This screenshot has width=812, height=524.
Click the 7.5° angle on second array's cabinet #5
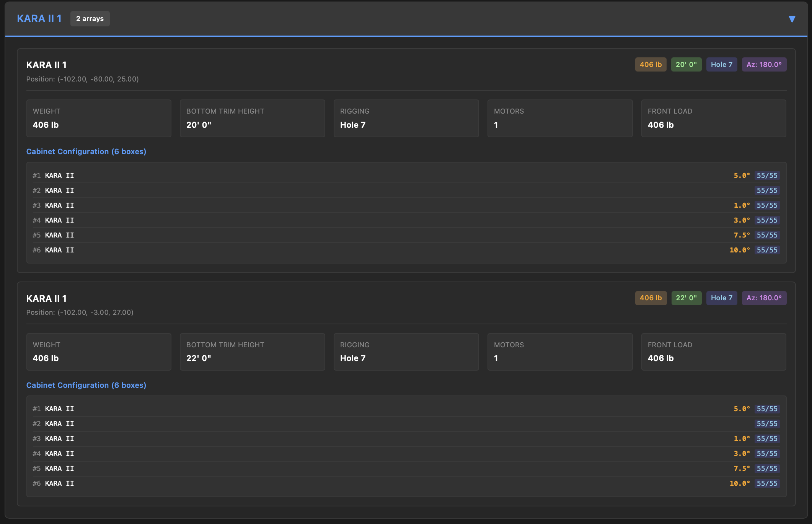[742, 469]
